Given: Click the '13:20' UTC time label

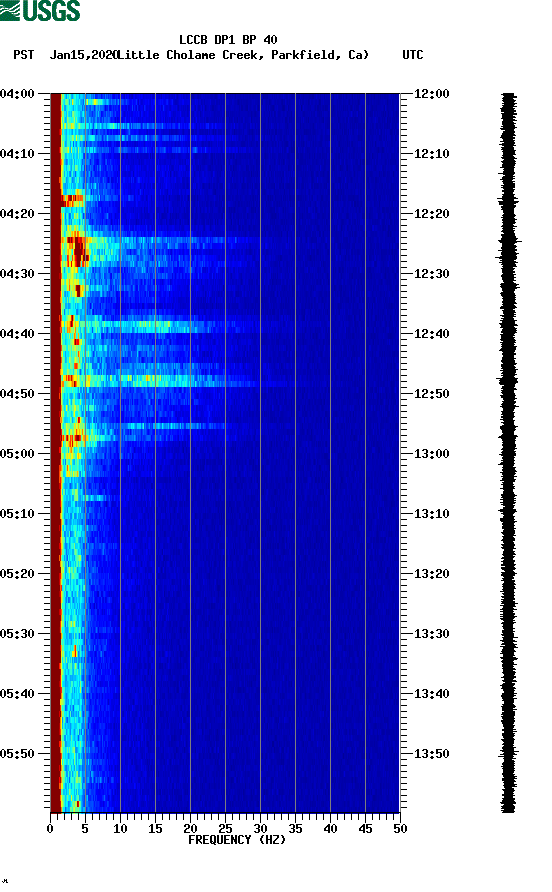Looking at the screenshot, I should (432, 573).
